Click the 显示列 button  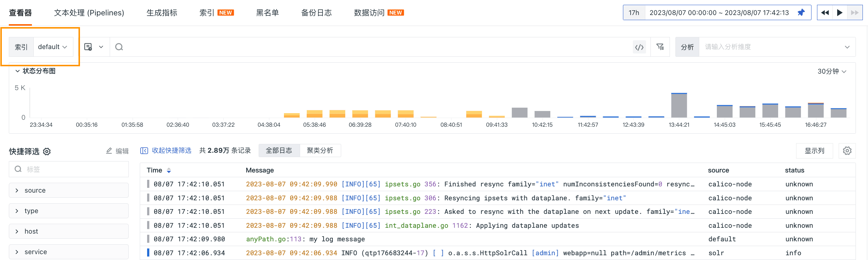[814, 151]
